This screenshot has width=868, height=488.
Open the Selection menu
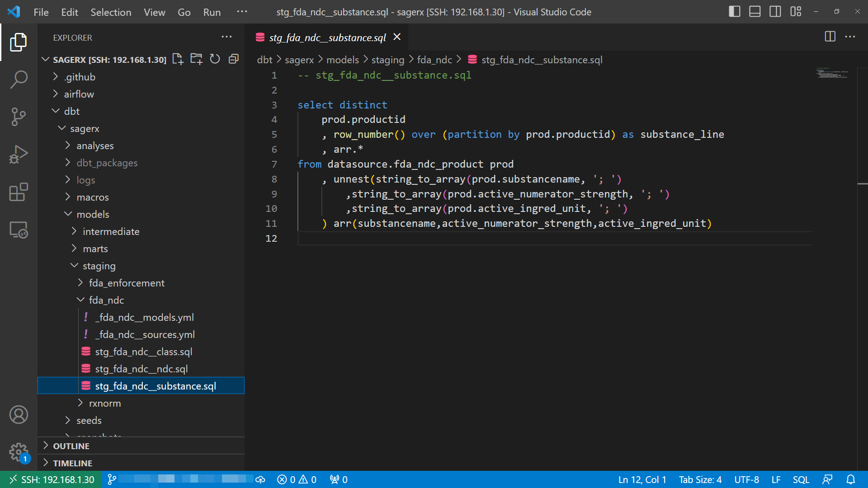[x=111, y=12]
